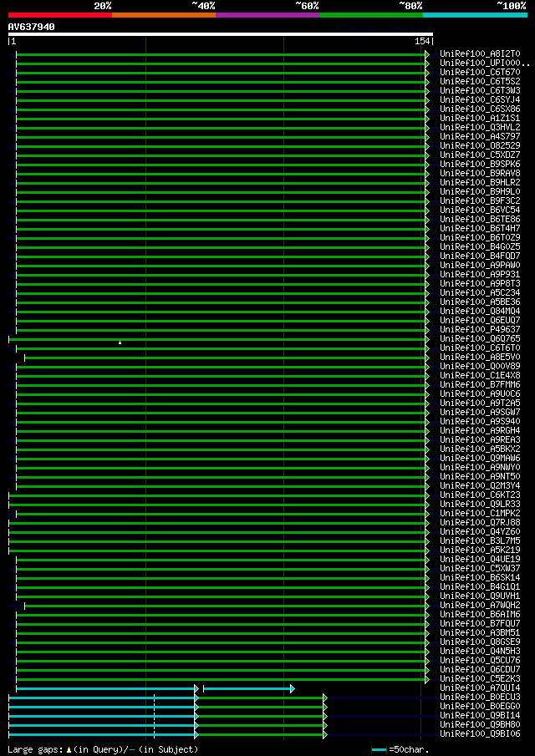This screenshot has width=535, height=756.
Task: Click hit label UniRef100_A1Z1S1
Action: (480, 118)
